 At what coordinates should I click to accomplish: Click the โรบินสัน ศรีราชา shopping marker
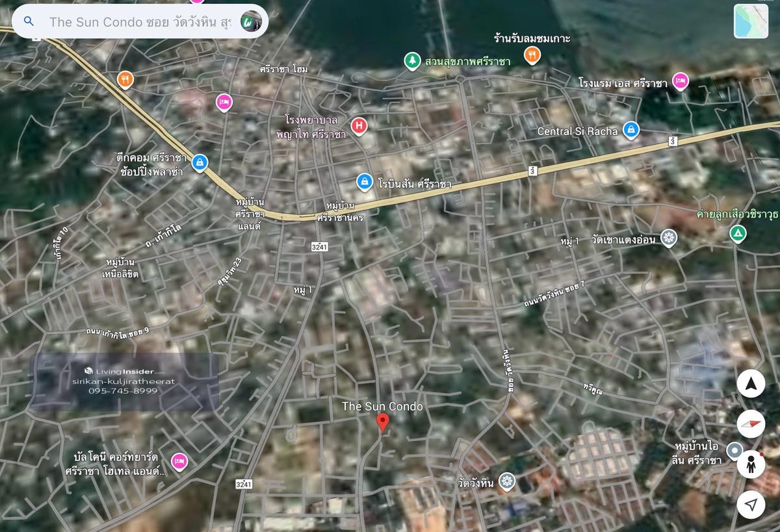coord(364,183)
